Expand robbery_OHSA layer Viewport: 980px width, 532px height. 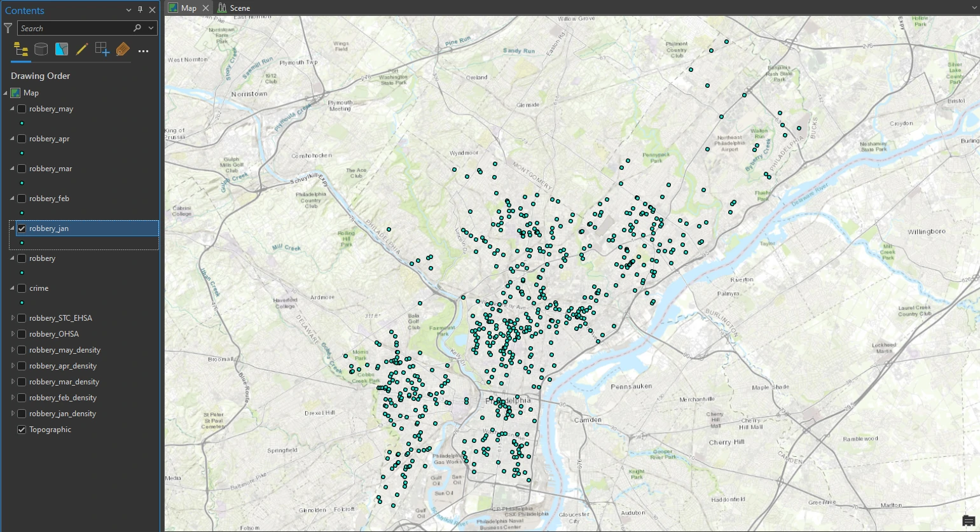pyautogui.click(x=12, y=334)
